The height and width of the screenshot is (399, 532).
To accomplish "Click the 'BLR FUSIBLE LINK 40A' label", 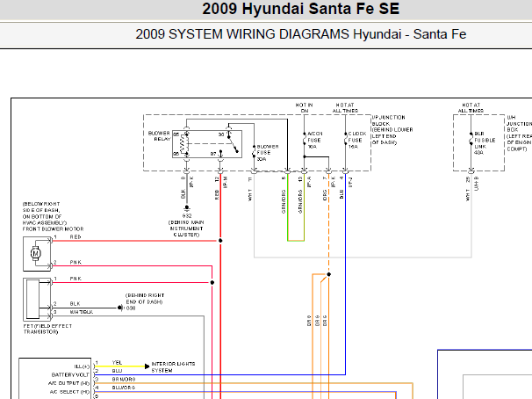I will (485, 143).
